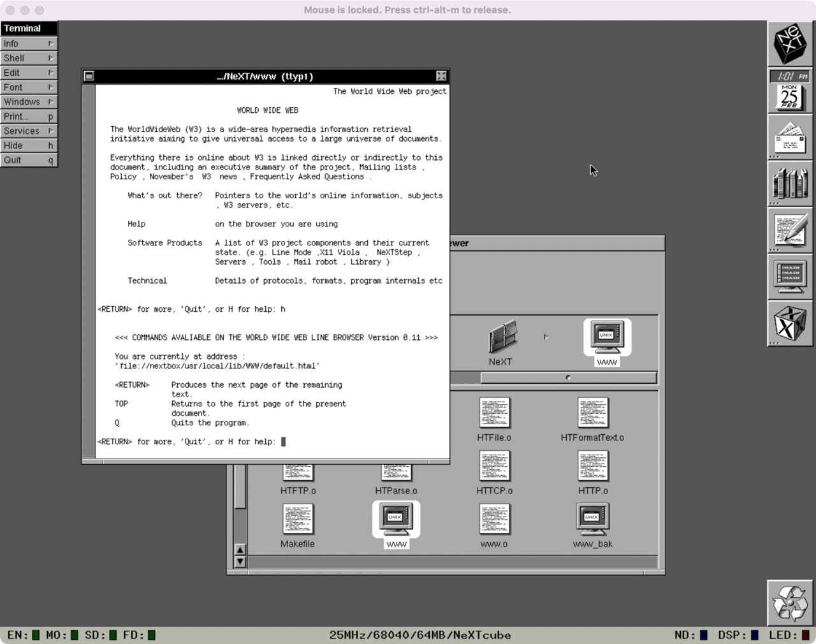The width and height of the screenshot is (816, 644).
Task: Click the 'Software Products' text in terminal
Action: [164, 243]
